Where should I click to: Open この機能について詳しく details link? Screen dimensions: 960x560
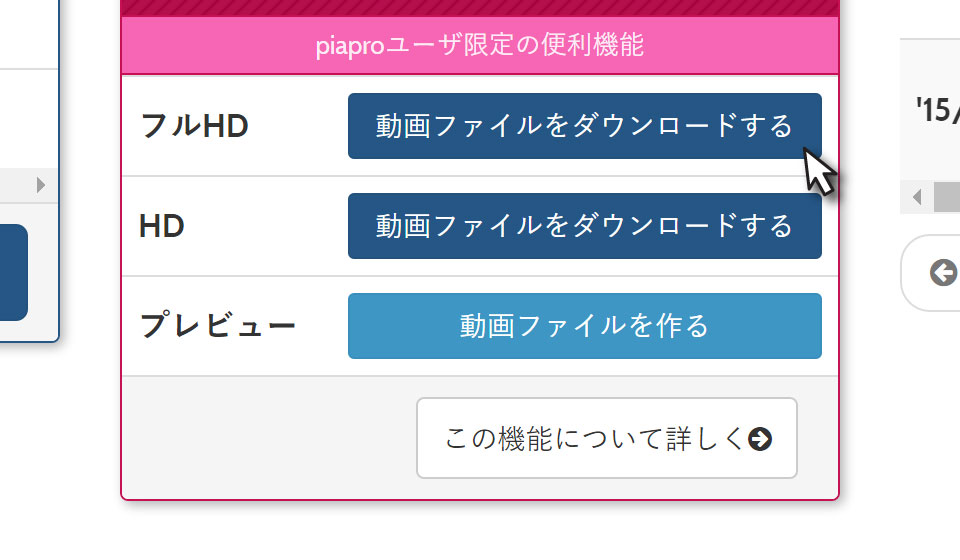click(x=606, y=438)
